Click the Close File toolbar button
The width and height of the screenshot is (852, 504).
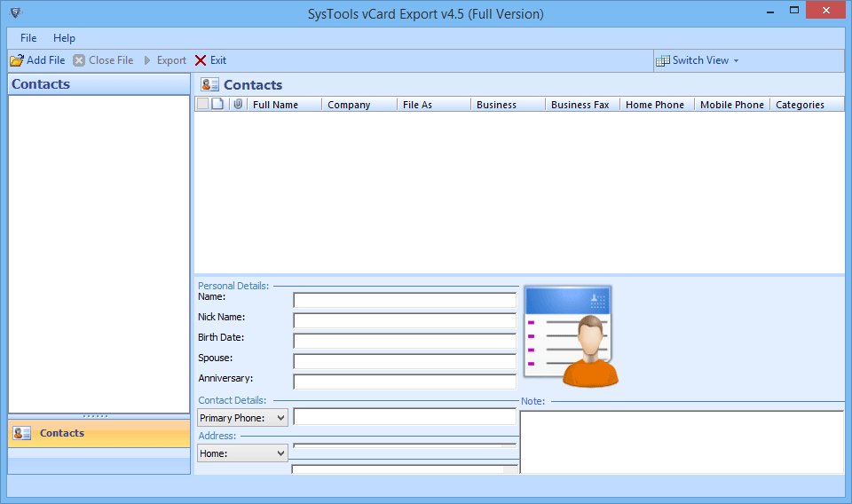click(103, 60)
